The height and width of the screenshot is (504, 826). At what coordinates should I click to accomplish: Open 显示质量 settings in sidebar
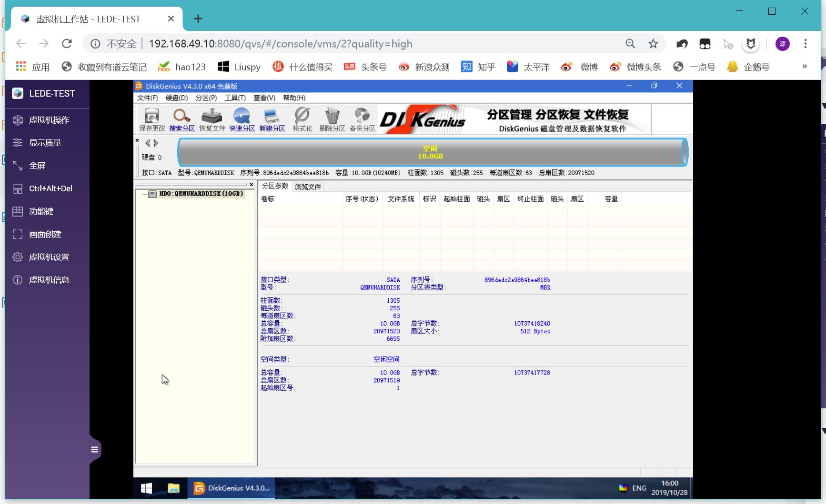[47, 143]
